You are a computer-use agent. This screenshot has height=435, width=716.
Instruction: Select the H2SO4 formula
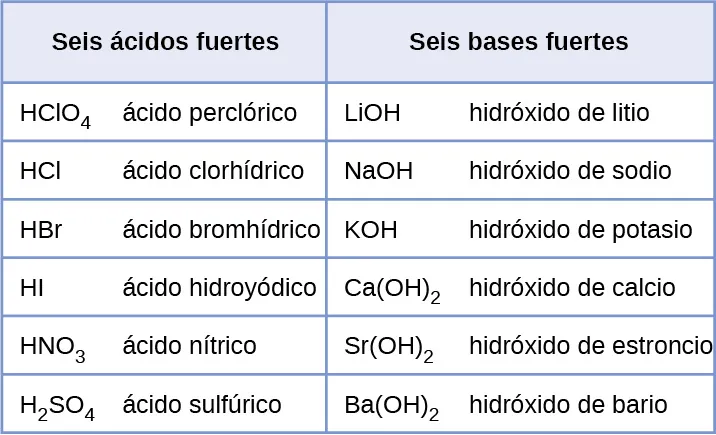point(57,407)
